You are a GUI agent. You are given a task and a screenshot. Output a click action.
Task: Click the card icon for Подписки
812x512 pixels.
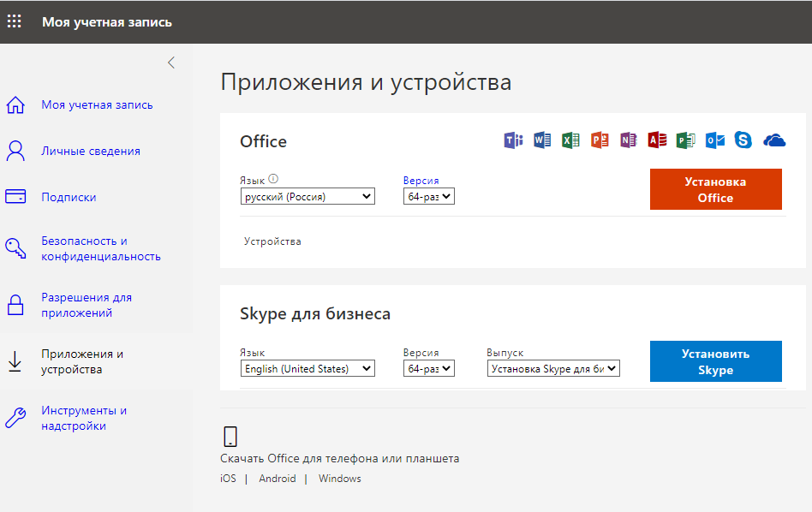15,197
